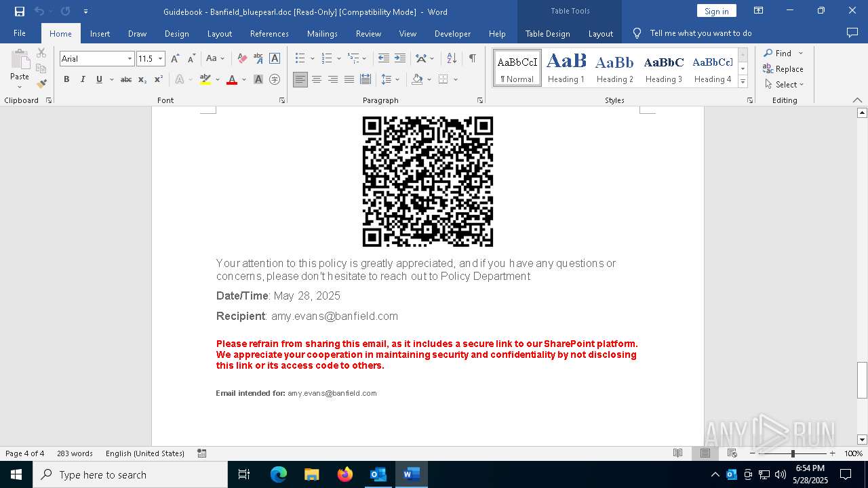Toggle Italic formatting

tap(83, 79)
